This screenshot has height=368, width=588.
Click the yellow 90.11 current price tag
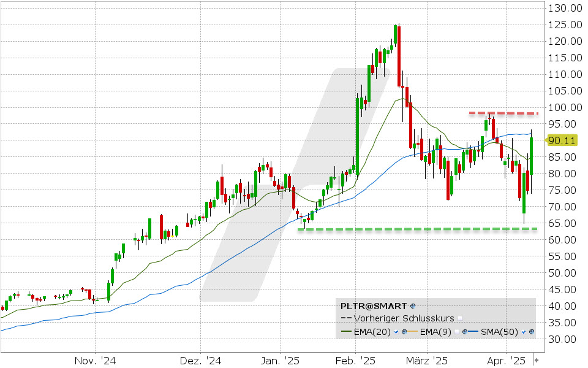(561, 140)
